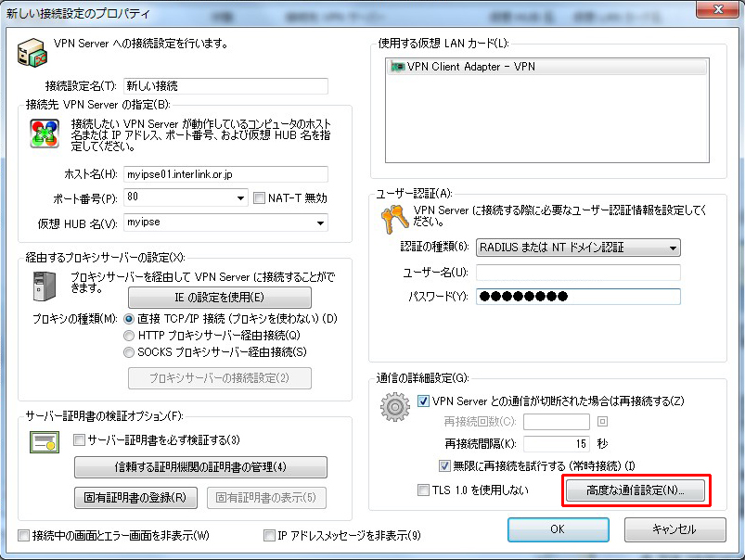The width and height of the screenshot is (745, 560).
Task: Open the ポート番号 dropdown list
Action: pyautogui.click(x=240, y=197)
